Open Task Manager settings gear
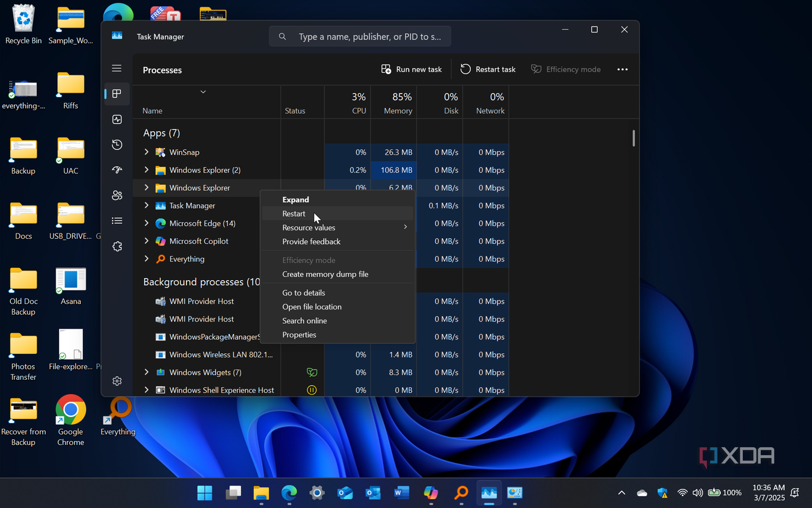Viewport: 812px width, 508px height. [x=117, y=381]
